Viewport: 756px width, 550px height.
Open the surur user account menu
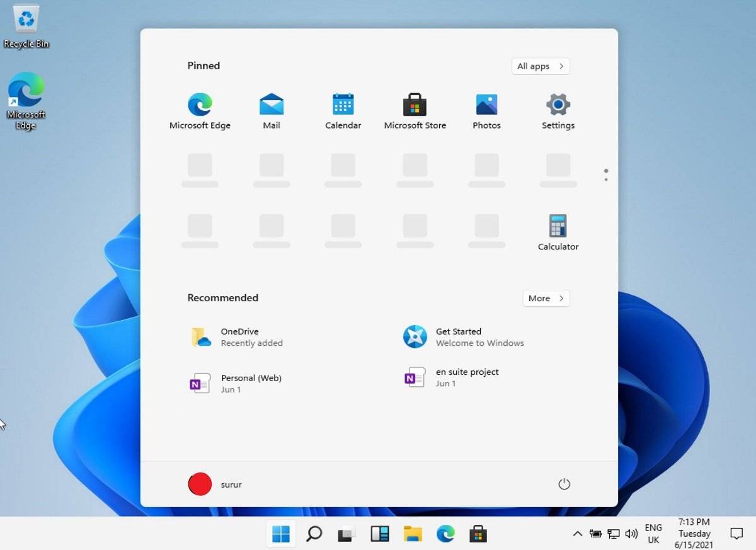click(x=217, y=484)
